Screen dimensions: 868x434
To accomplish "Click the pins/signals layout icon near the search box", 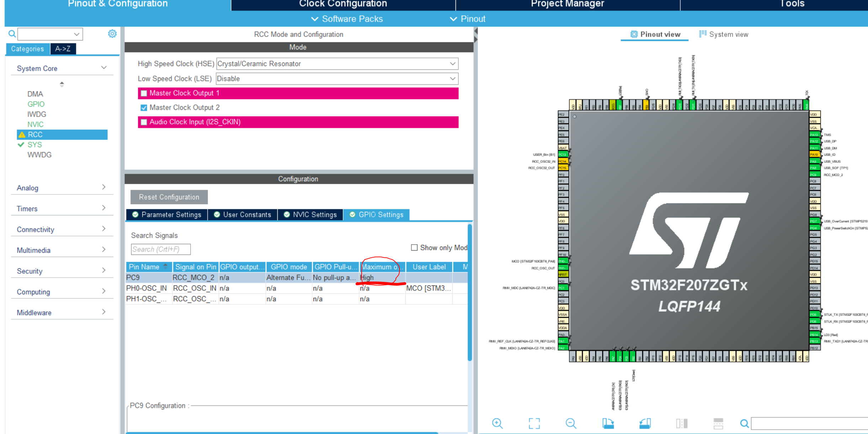I will (682, 423).
